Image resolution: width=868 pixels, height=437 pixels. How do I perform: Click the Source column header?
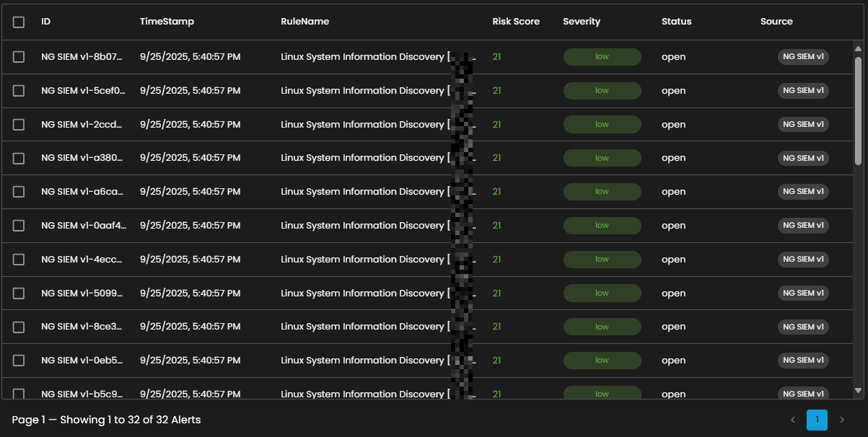pyautogui.click(x=776, y=22)
